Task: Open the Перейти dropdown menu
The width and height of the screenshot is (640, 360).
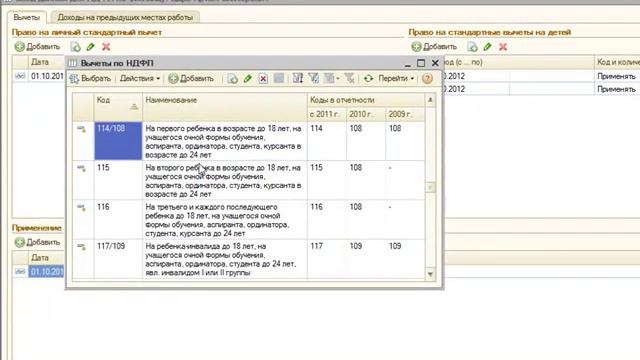Action: (x=396, y=78)
